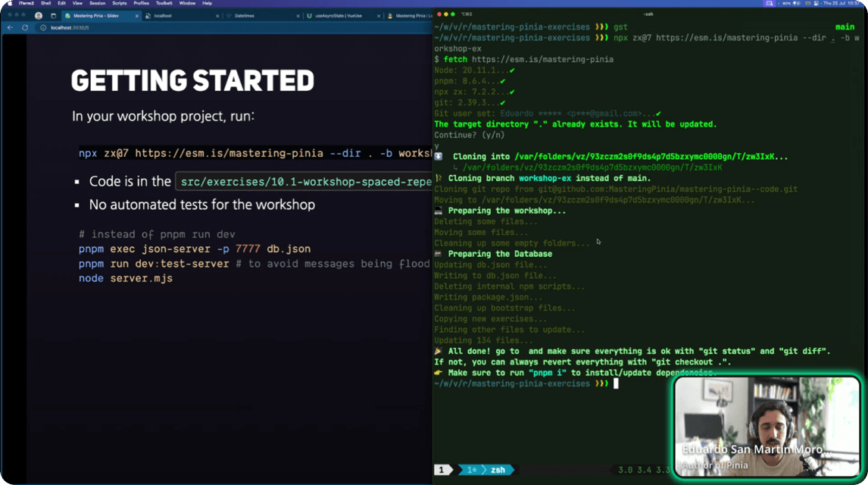
Task: Close the Mastering Pinia - Slidev tab
Action: pyautogui.click(x=136, y=15)
